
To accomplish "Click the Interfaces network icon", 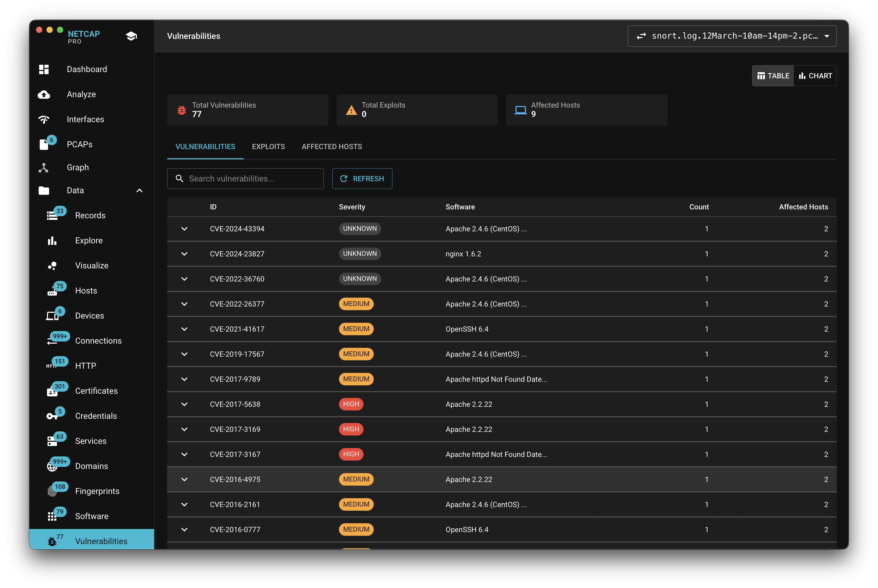I will point(44,120).
